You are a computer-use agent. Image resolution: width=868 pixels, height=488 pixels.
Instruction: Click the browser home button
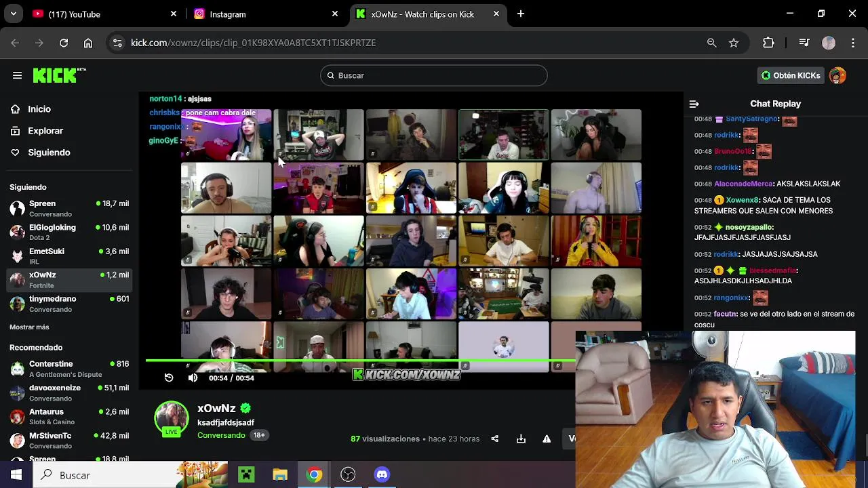coord(88,43)
